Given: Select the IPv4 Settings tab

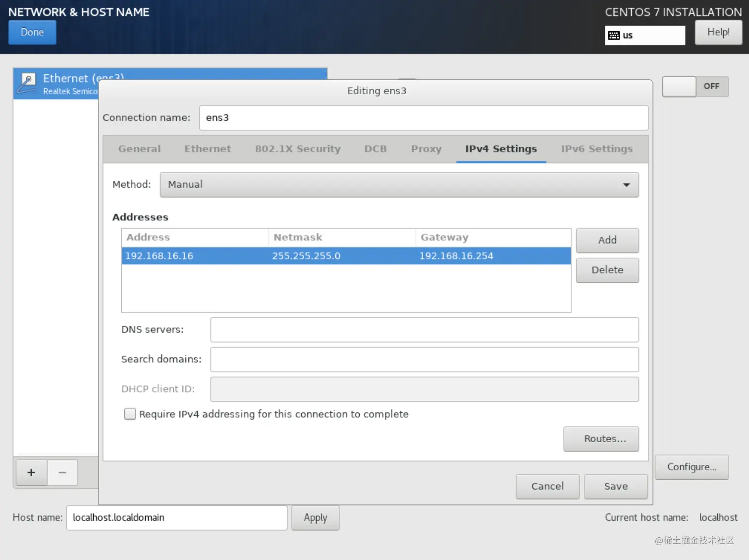Looking at the screenshot, I should point(501,149).
